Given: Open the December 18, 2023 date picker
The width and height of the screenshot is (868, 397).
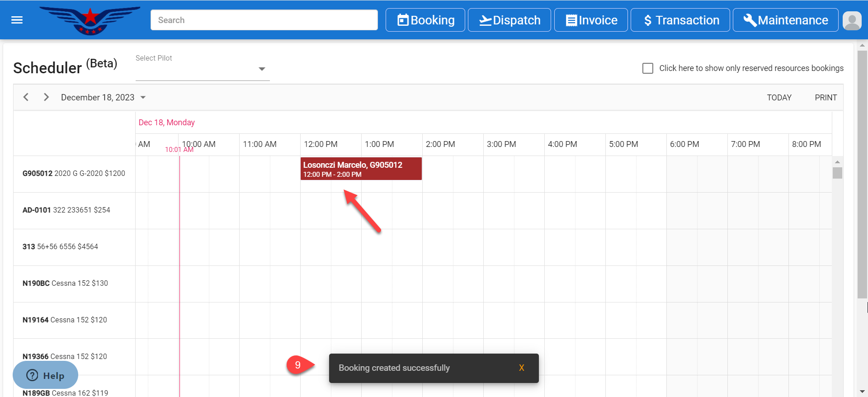Looking at the screenshot, I should pos(103,97).
